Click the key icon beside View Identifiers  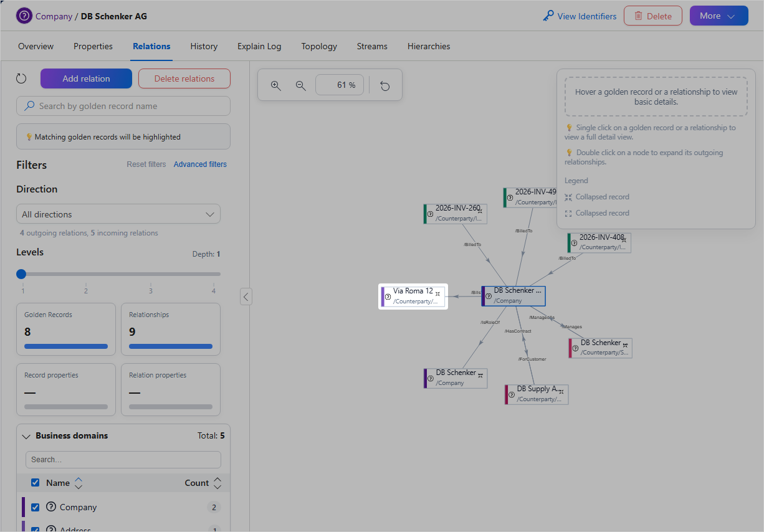[x=548, y=16]
